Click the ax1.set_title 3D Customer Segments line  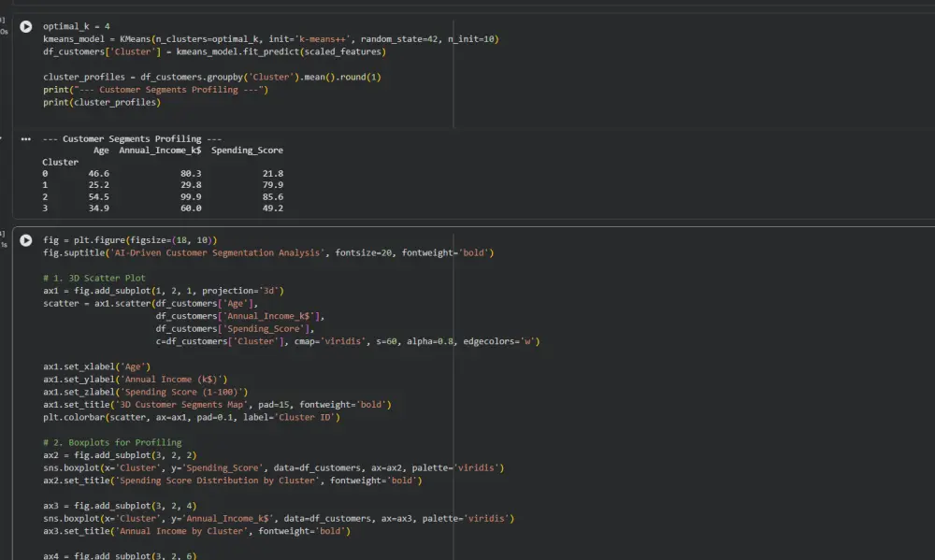[217, 405]
